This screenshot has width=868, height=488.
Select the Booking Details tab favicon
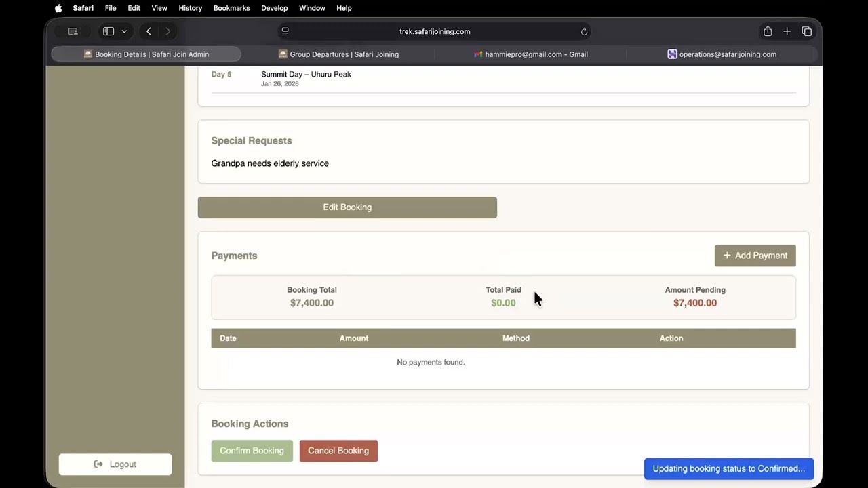(88, 54)
